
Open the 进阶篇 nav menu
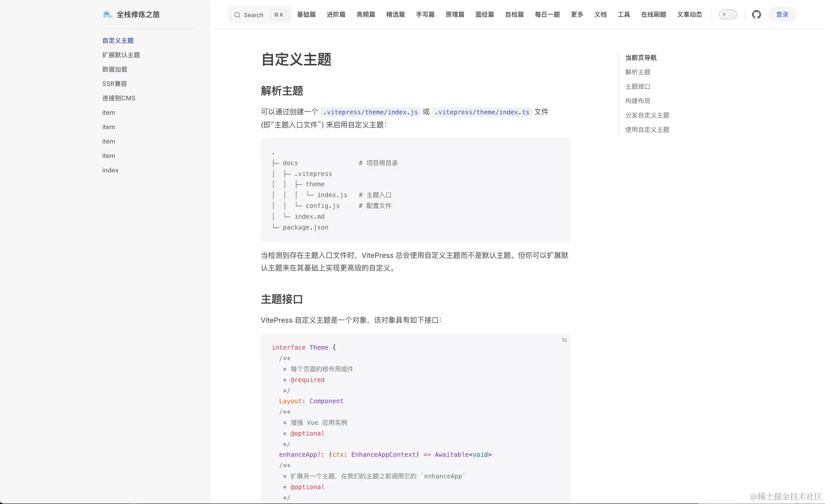[336, 14]
